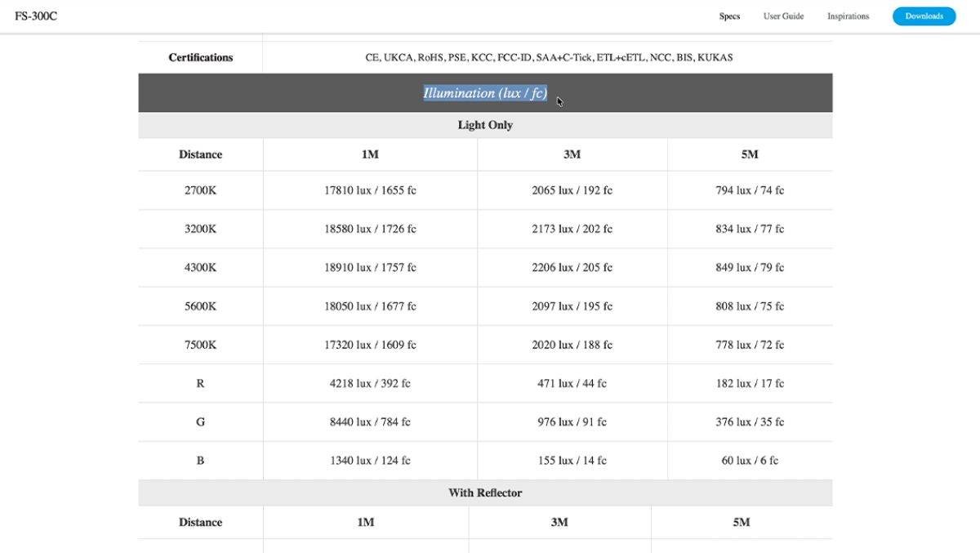Click the blue Downloads button

click(x=924, y=16)
